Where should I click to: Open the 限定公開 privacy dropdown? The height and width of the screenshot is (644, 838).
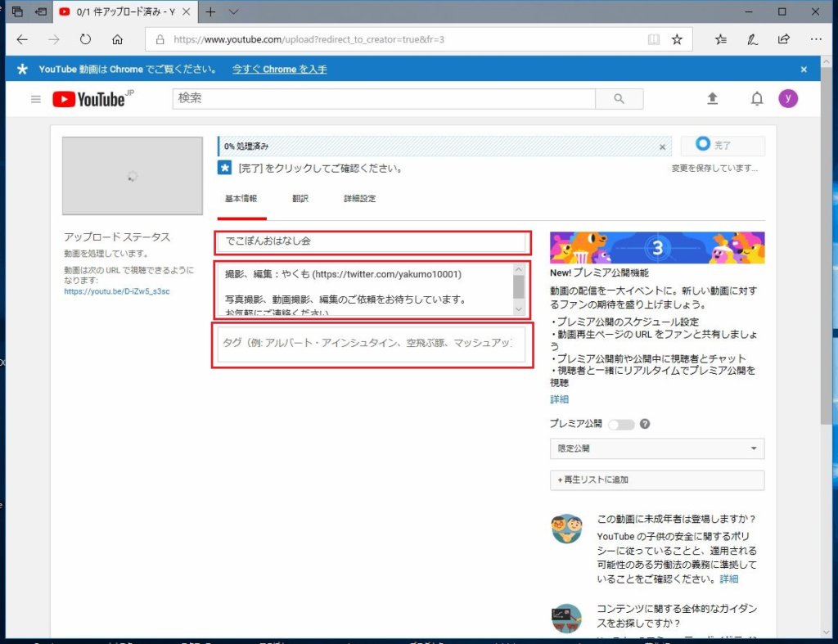[657, 448]
